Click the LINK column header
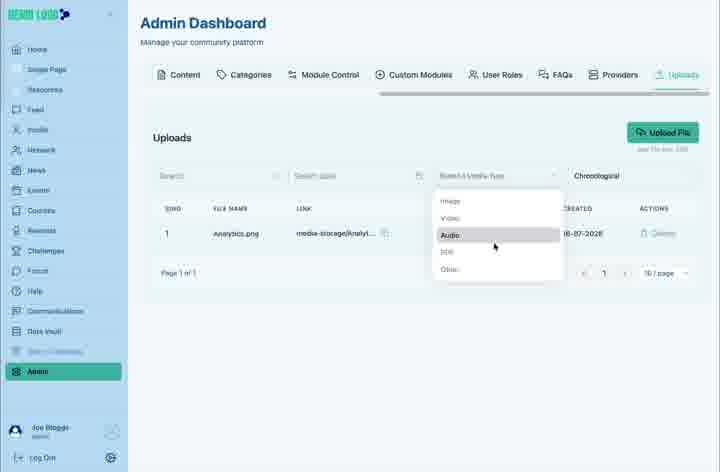Screen dimensions: 720x472 304,209
